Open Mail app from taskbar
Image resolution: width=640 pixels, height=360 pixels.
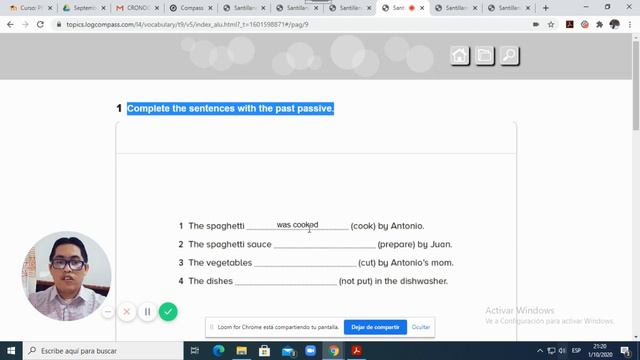coord(288,351)
